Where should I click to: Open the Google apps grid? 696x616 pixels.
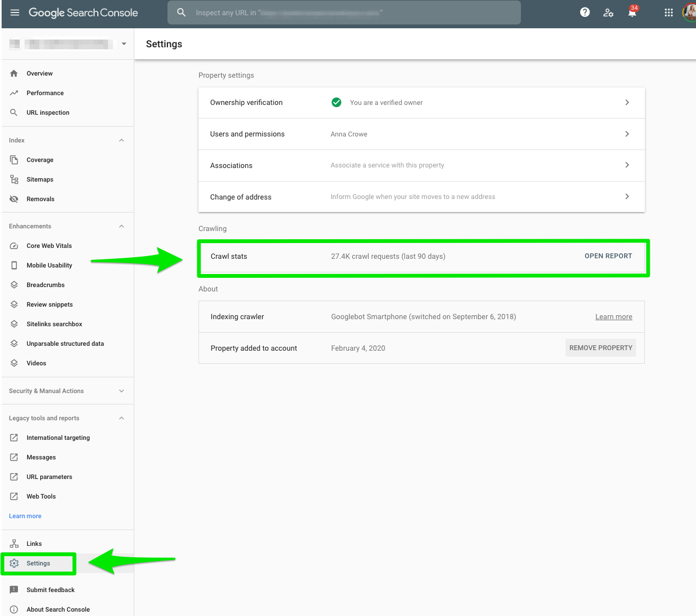[x=669, y=13]
